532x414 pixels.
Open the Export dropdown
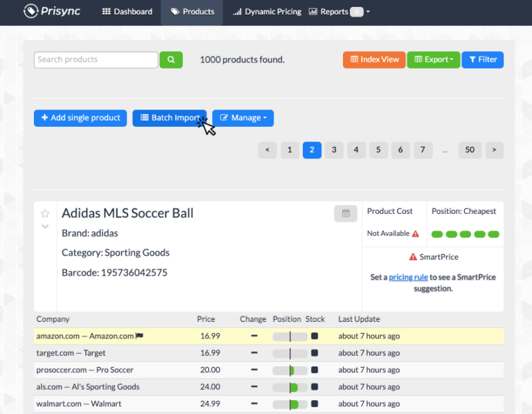(x=433, y=60)
